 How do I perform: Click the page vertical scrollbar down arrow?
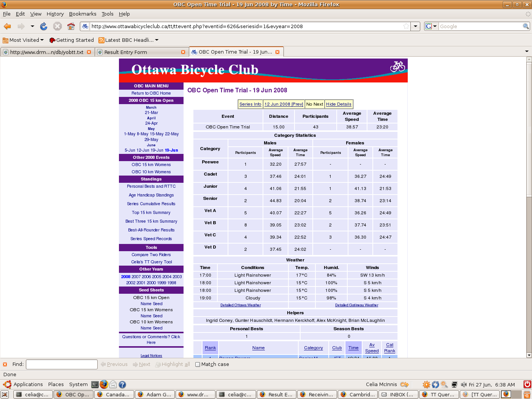pyautogui.click(x=529, y=355)
